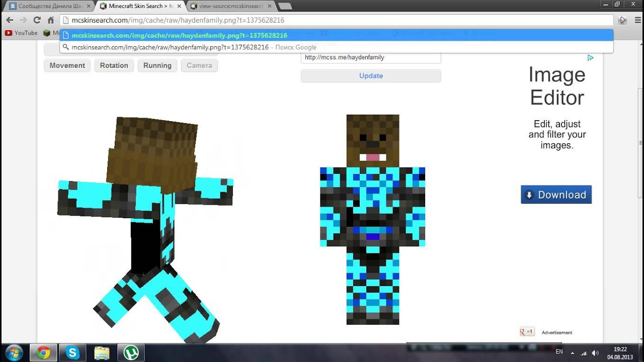Click the Google +1 button
This screenshot has height=362, width=644.
tap(527, 332)
